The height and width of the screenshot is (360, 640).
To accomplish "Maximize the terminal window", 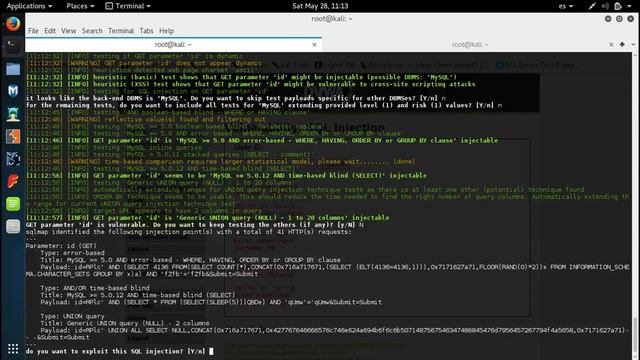I will 619,19.
